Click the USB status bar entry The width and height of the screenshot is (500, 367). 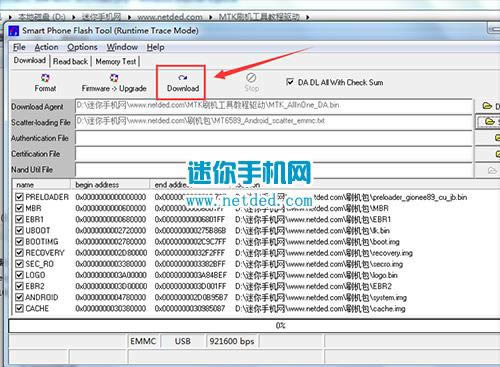click(183, 341)
